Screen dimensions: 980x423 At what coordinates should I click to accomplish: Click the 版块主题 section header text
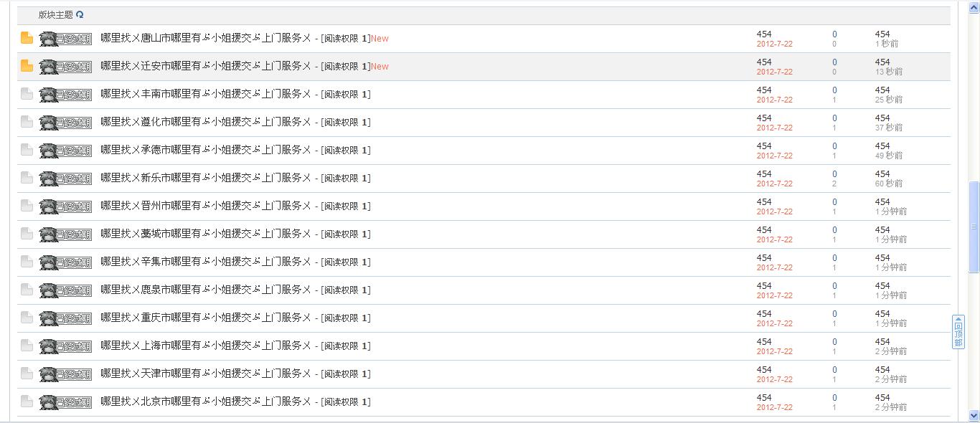(x=56, y=14)
